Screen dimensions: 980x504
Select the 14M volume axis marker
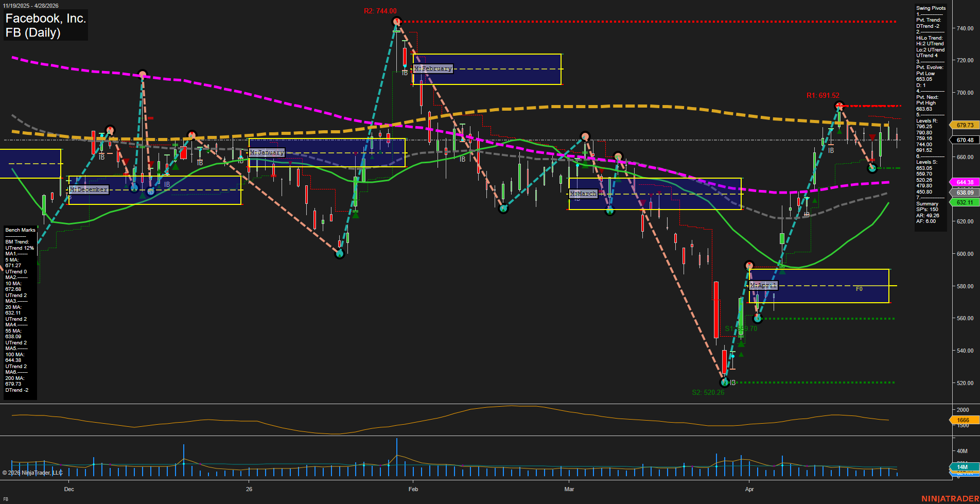(x=962, y=467)
